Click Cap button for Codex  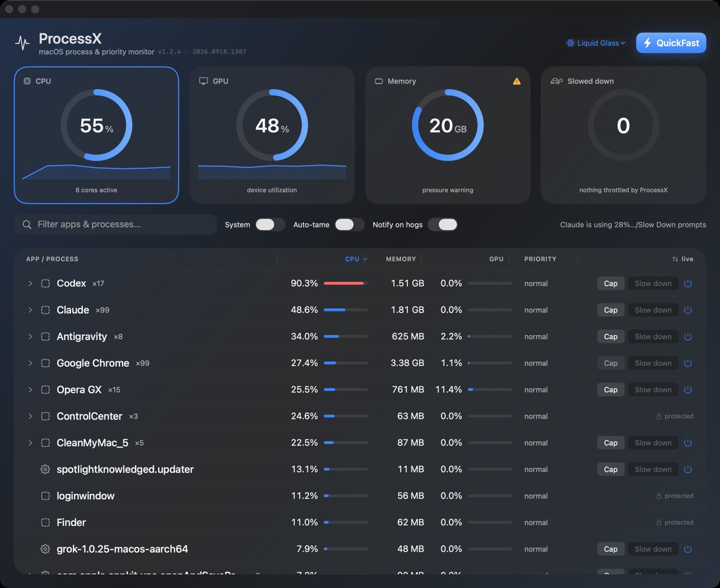611,283
